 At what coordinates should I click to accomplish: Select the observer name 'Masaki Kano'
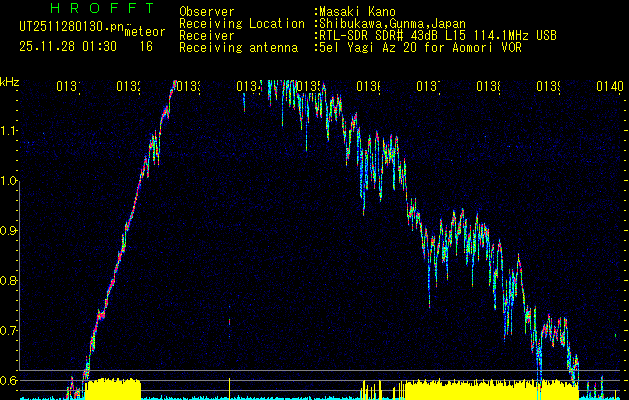[x=357, y=12]
